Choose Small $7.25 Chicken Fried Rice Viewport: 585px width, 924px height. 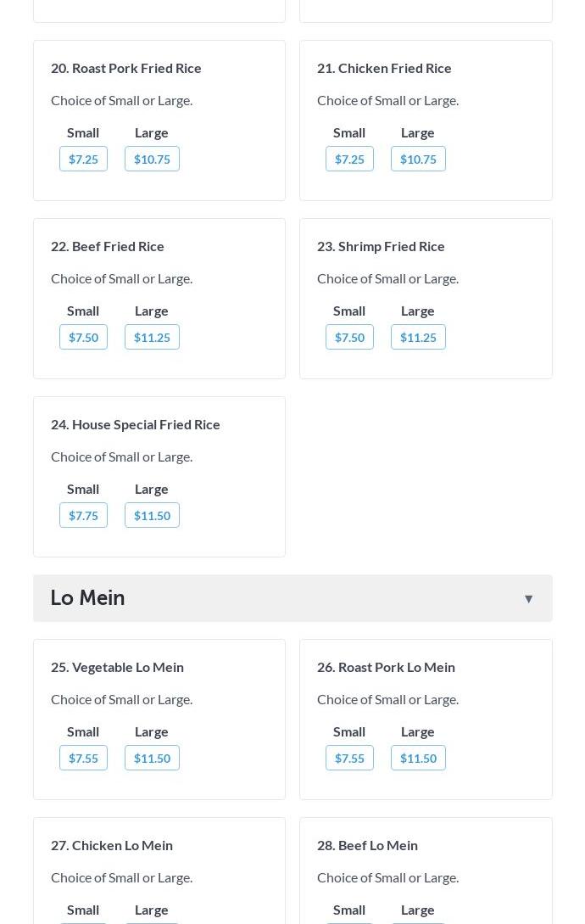(x=349, y=160)
